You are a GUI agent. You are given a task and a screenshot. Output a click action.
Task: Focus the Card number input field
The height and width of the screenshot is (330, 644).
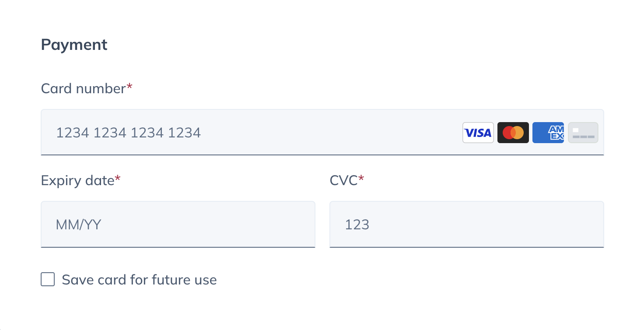coord(322,132)
